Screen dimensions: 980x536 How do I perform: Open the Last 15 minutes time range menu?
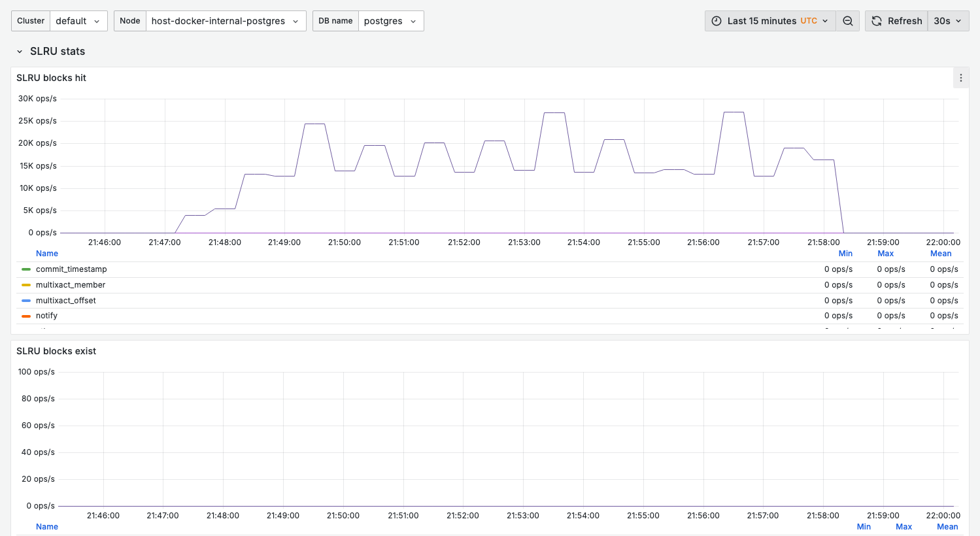point(769,20)
